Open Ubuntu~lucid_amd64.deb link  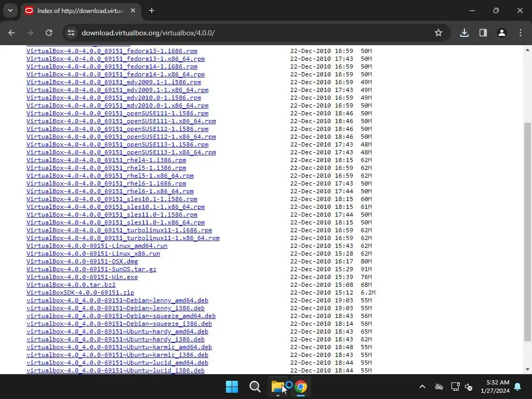(117, 363)
